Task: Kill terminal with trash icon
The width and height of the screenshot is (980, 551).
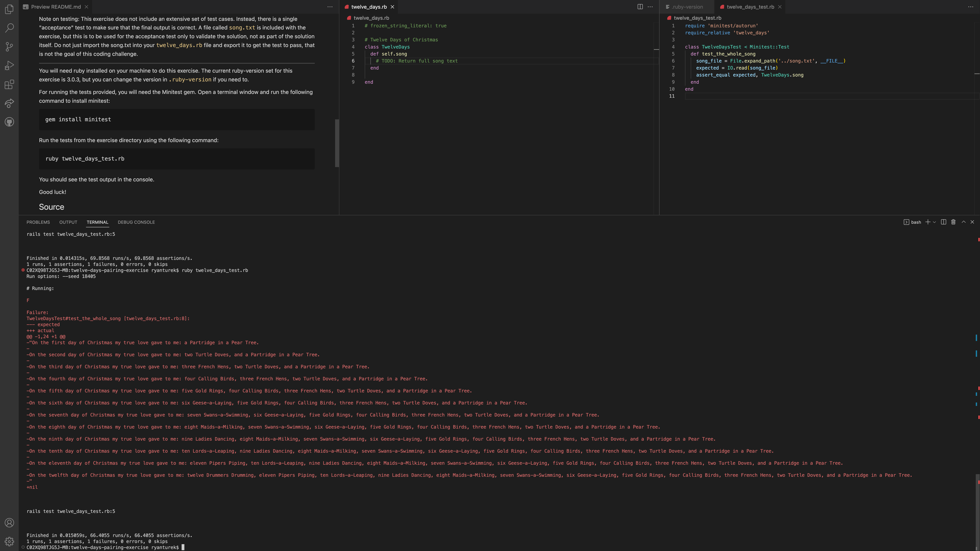Action: [x=953, y=222]
